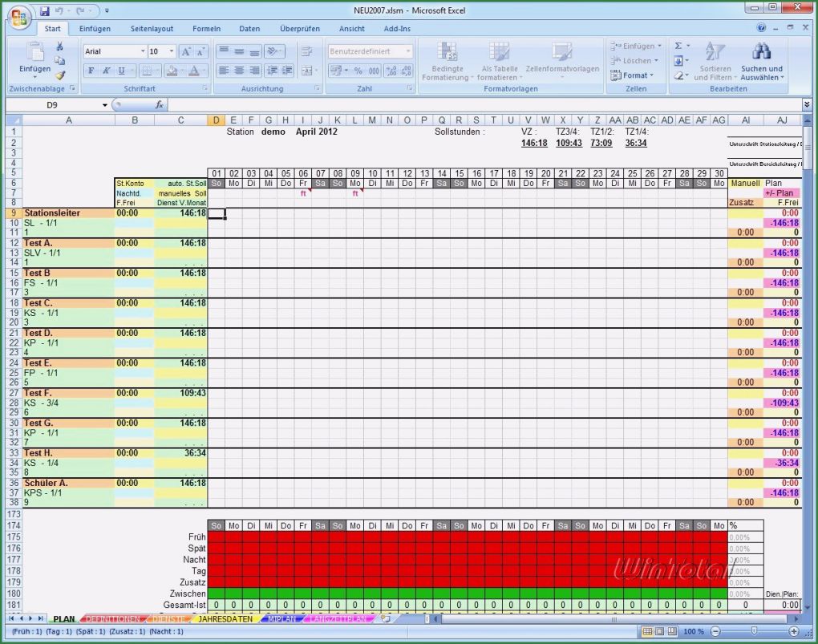Toggle italic formatting in the ribbon
The height and width of the screenshot is (644, 818).
click(x=105, y=71)
